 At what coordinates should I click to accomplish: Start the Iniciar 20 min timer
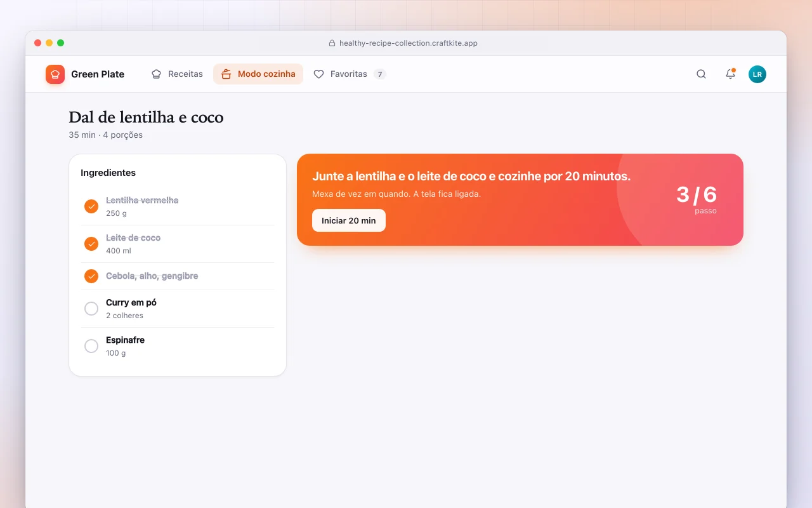point(349,220)
